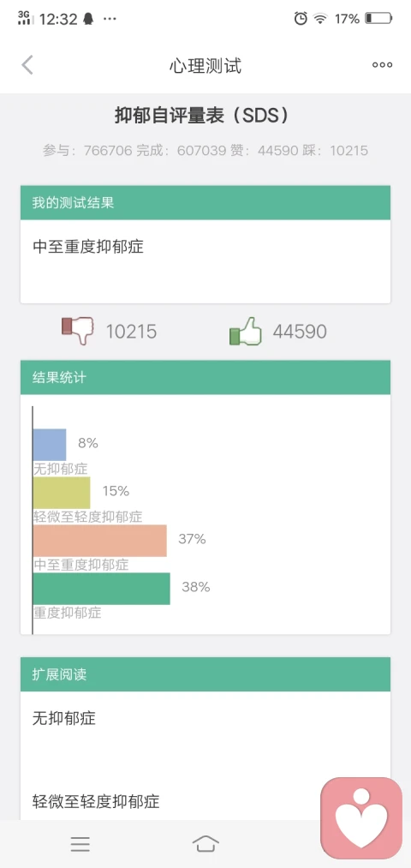The height and width of the screenshot is (868, 411).
Task: Tap the WiFi status bar icon
Action: 320,19
